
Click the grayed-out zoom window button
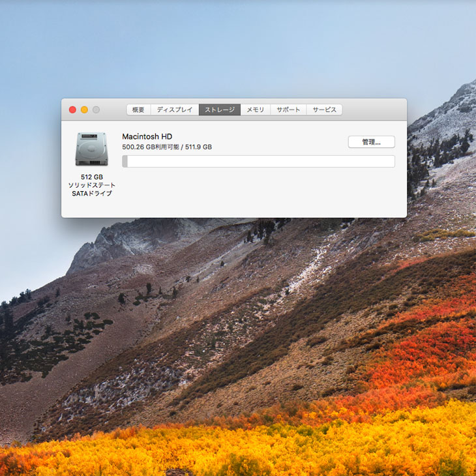click(96, 110)
